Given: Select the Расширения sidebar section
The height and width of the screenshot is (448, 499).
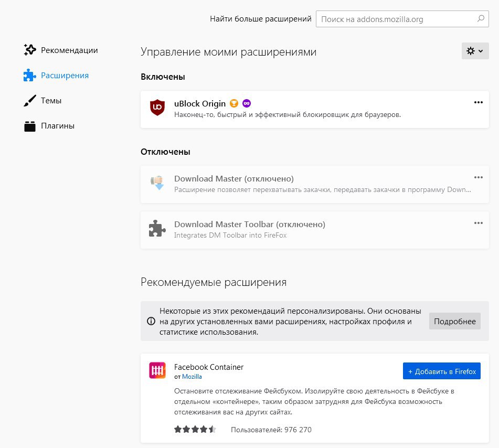Looking at the screenshot, I should 56,76.
